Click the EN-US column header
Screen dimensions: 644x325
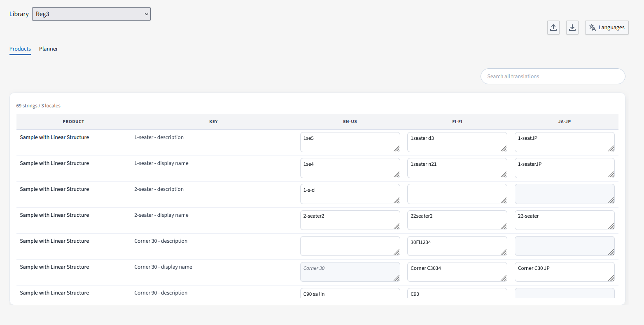point(350,122)
